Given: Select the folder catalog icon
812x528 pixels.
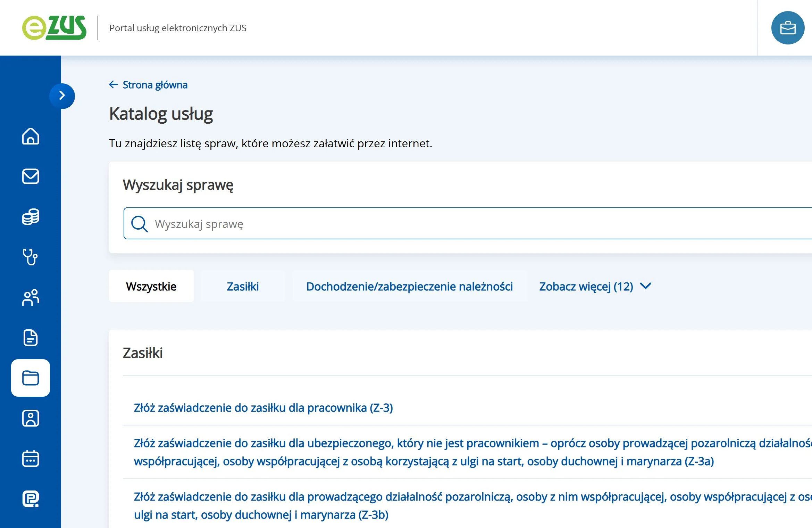Looking at the screenshot, I should pyautogui.click(x=31, y=378).
